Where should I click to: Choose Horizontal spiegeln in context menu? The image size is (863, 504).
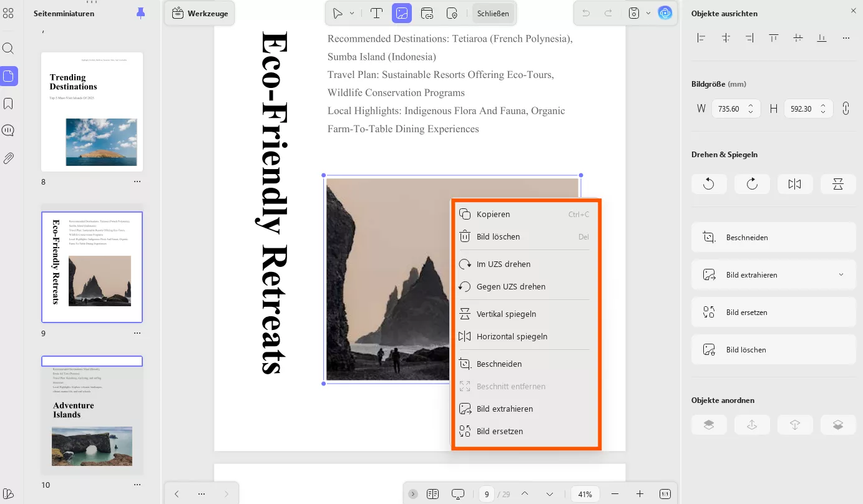[525, 337]
